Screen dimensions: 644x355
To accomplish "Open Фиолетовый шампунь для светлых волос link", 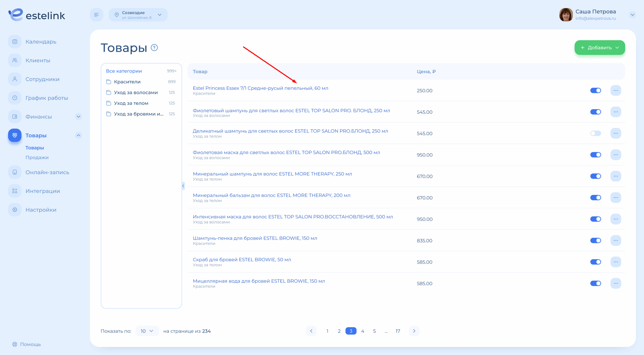I will click(x=291, y=110).
